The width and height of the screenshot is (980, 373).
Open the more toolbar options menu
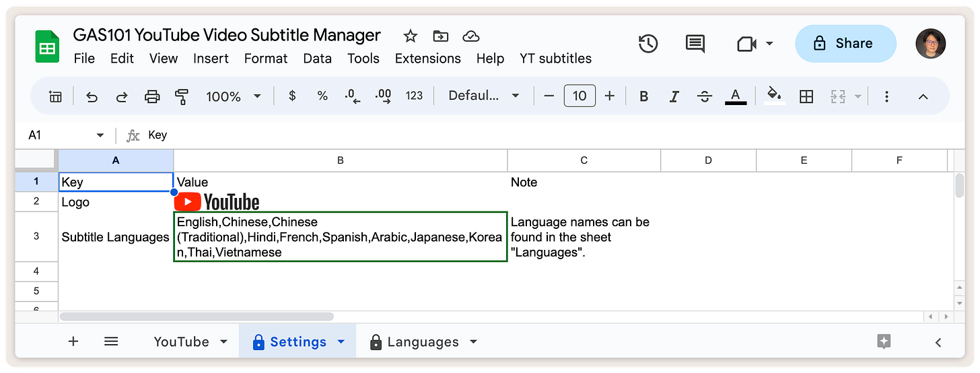click(887, 96)
